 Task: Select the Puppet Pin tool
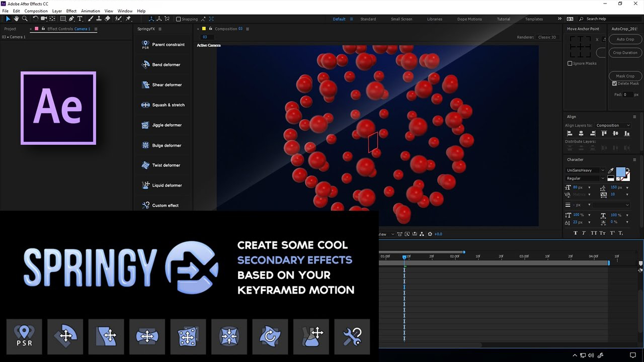click(128, 19)
